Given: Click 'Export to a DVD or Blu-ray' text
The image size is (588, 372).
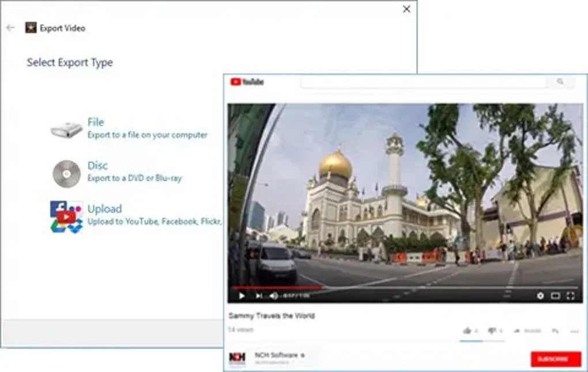Looking at the screenshot, I should tap(135, 179).
